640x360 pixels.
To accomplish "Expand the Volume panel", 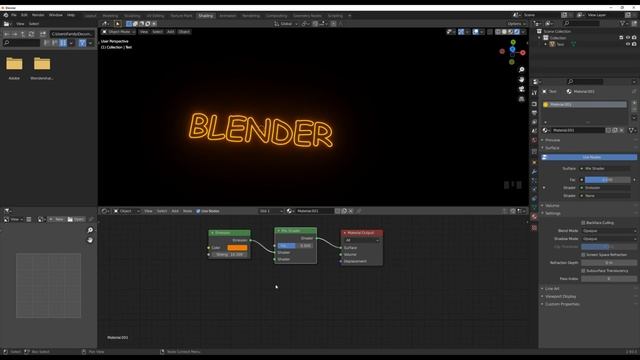I will [552, 206].
